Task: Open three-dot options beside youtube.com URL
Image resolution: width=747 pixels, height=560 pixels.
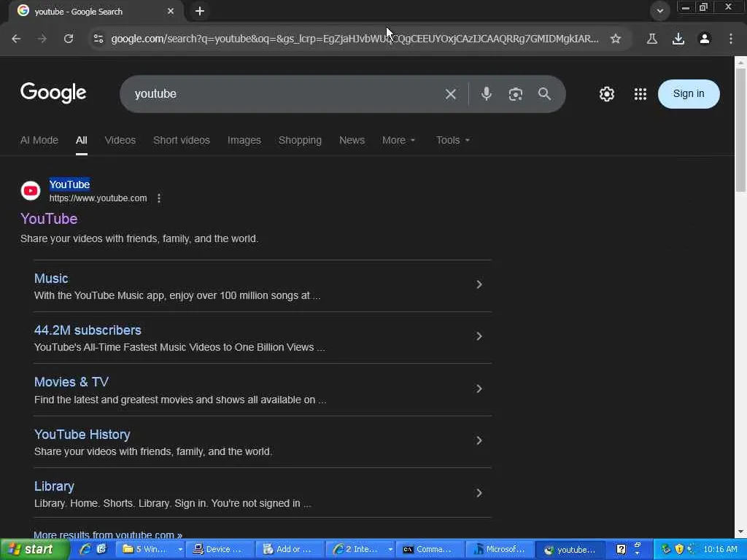Action: click(x=158, y=198)
